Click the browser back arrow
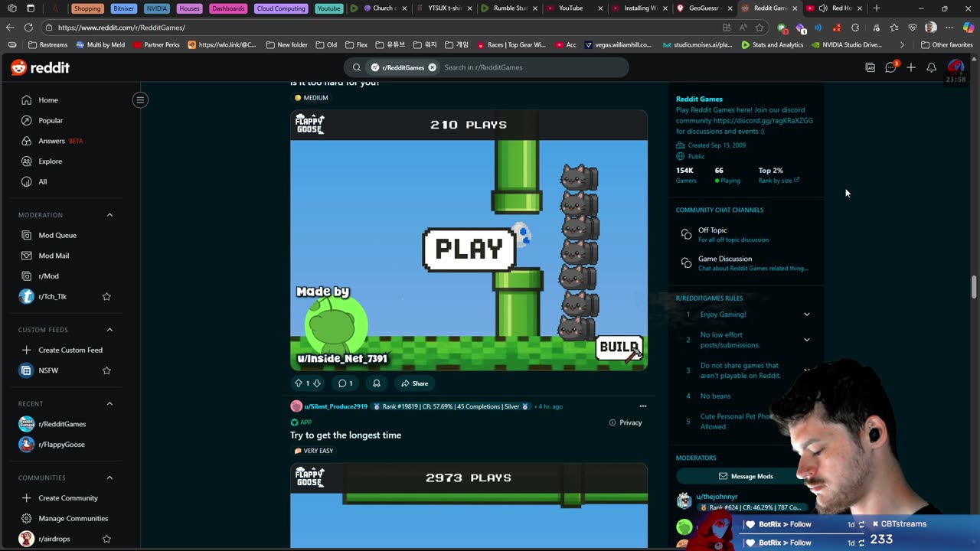This screenshot has width=980, height=551. pos(10,27)
